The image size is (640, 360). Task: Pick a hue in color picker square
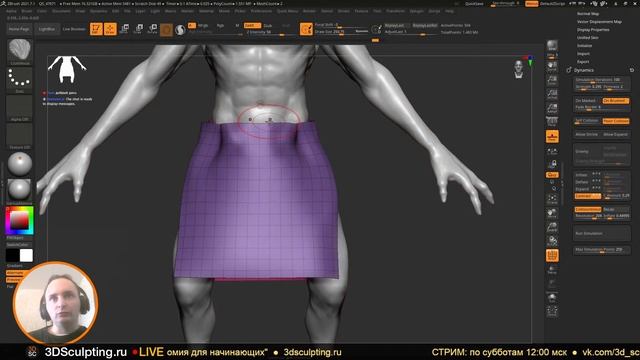20,220
